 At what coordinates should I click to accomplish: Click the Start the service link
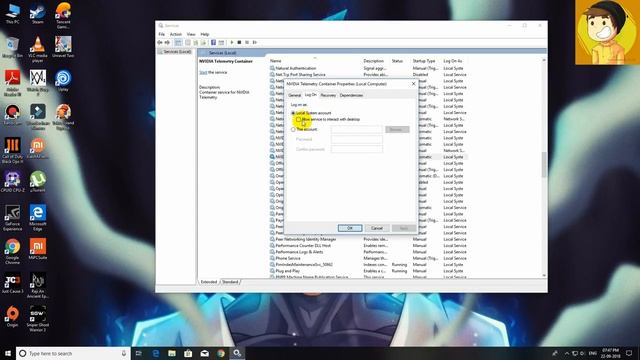pyautogui.click(x=203, y=72)
